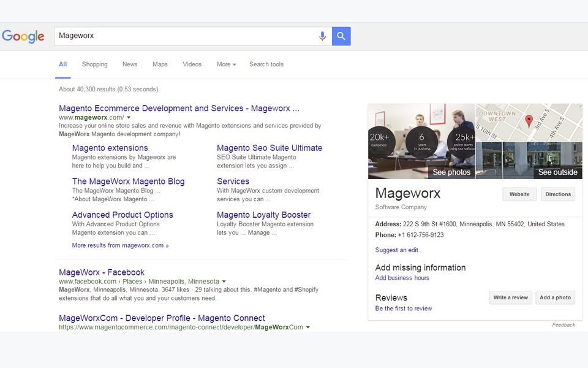Open the MageWorx - Facebook result
Screen dimensions: 588x368
coord(102,272)
